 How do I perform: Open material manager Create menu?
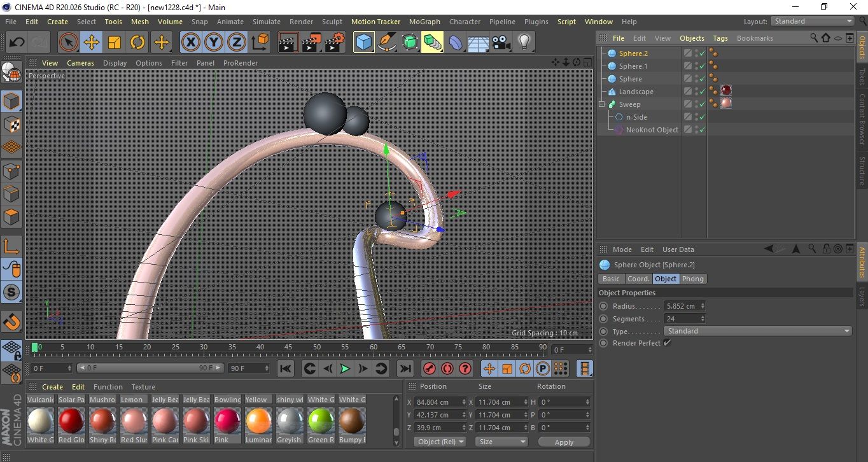coord(52,387)
